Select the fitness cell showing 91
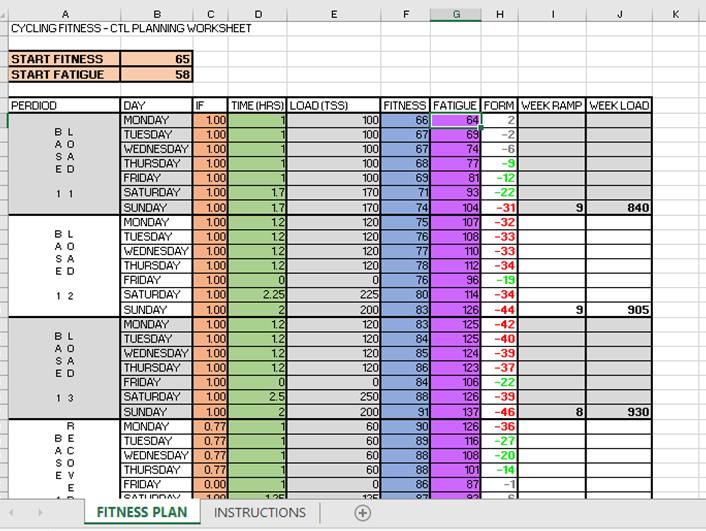The width and height of the screenshot is (706, 531). [x=405, y=412]
